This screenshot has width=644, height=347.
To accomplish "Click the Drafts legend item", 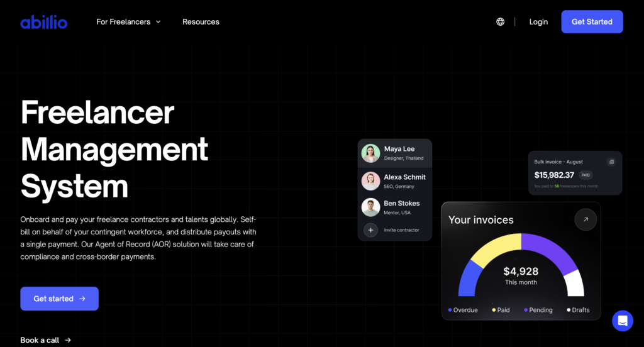I will pyautogui.click(x=578, y=310).
